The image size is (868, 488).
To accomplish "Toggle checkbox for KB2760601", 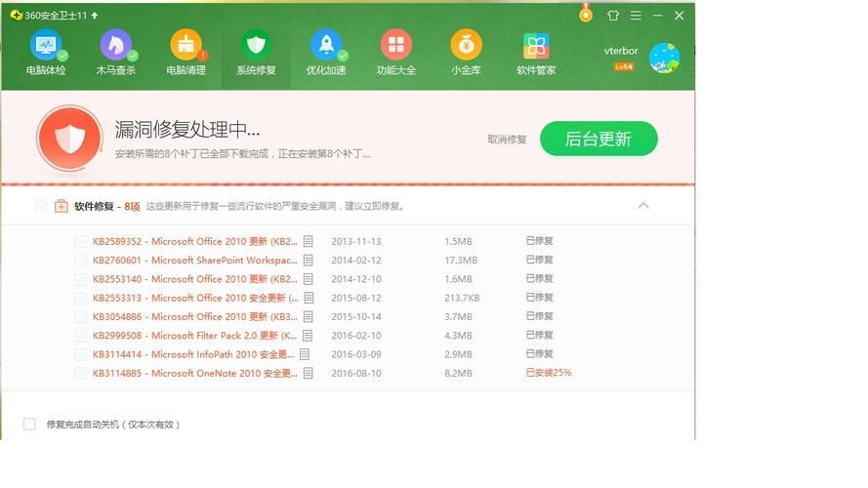I will [x=80, y=261].
